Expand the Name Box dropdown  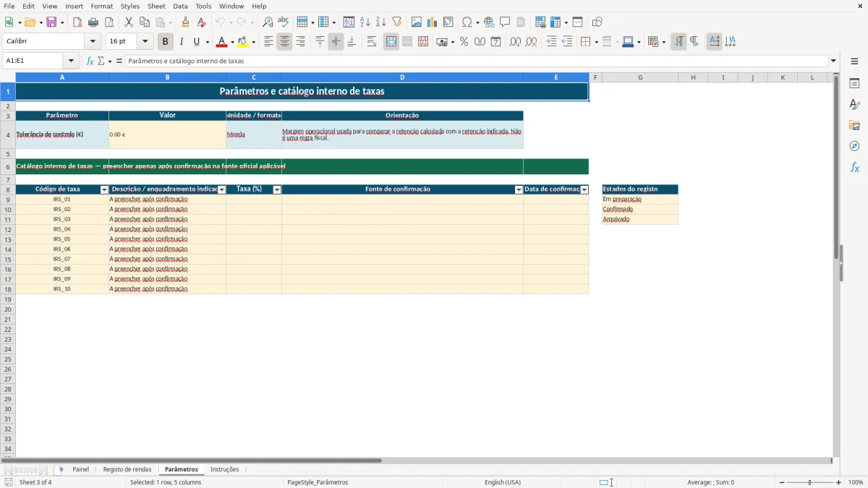71,61
